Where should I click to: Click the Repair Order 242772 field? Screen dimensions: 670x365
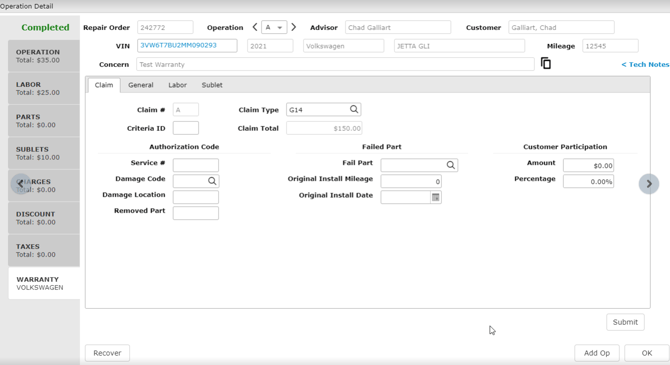click(x=165, y=27)
